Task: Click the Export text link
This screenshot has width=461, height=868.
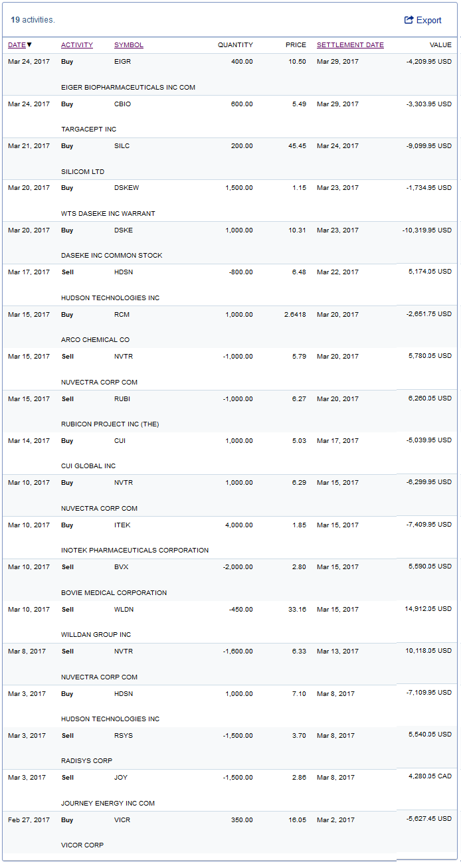Action: pyautogui.click(x=428, y=21)
